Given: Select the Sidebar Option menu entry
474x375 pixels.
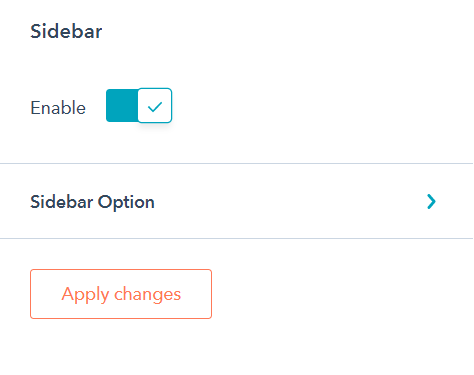Looking at the screenshot, I should tap(236, 201).
